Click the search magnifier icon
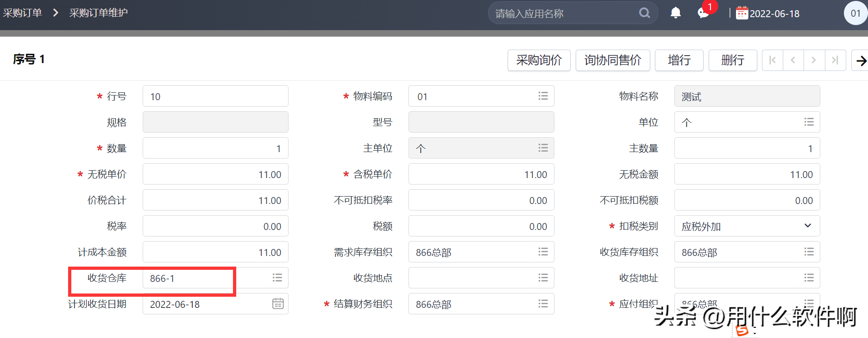868x338 pixels. tap(644, 13)
